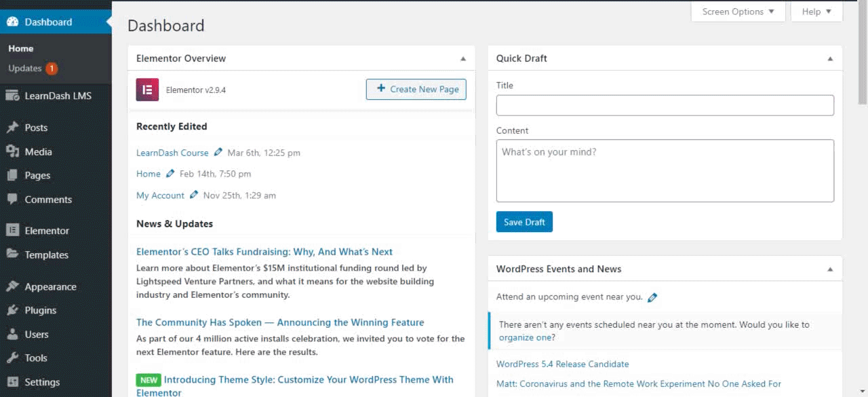Open the Help dropdown tab
This screenshot has width=868, height=397.
[816, 12]
